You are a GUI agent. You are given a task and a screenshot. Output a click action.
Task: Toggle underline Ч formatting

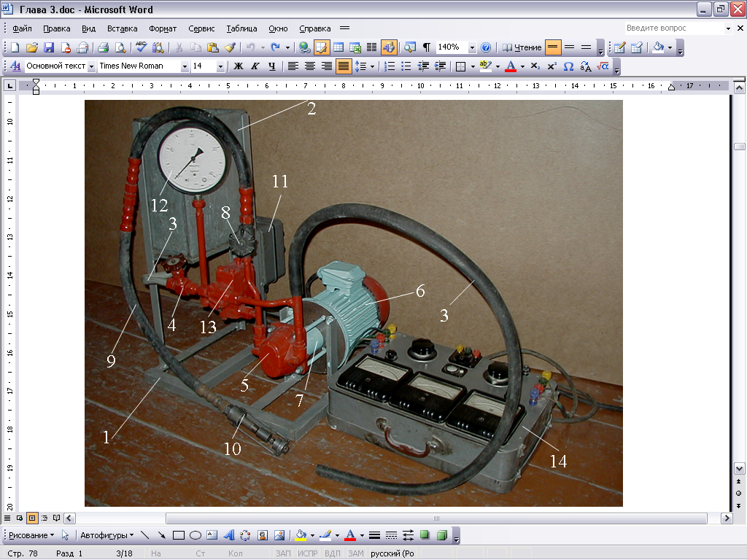271,66
